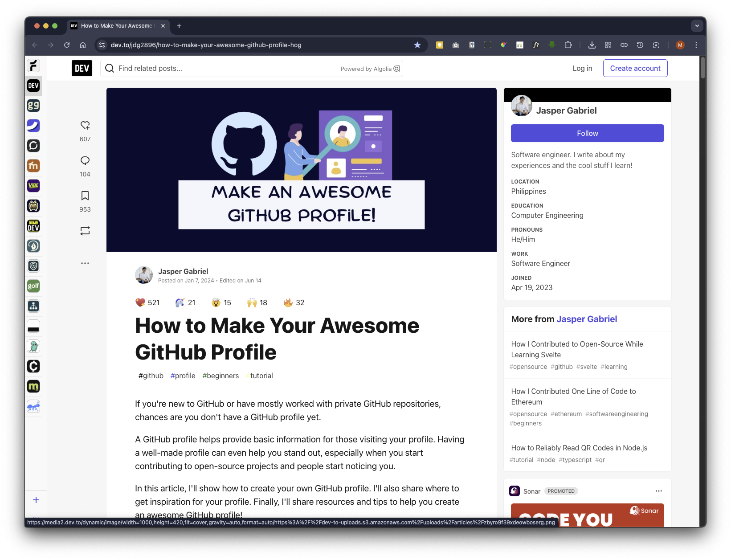The height and width of the screenshot is (560, 731).
Task: Click the boost repost arrows icon
Action: tap(85, 231)
